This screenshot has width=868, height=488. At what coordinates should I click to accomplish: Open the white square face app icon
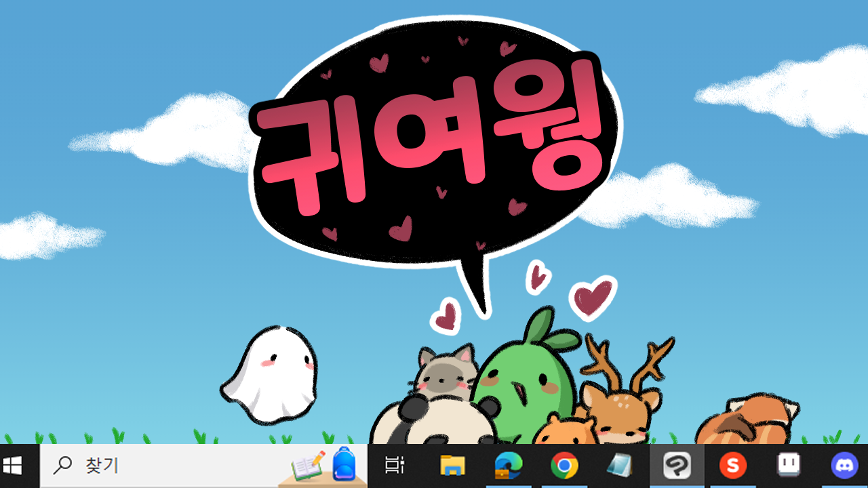tap(788, 465)
